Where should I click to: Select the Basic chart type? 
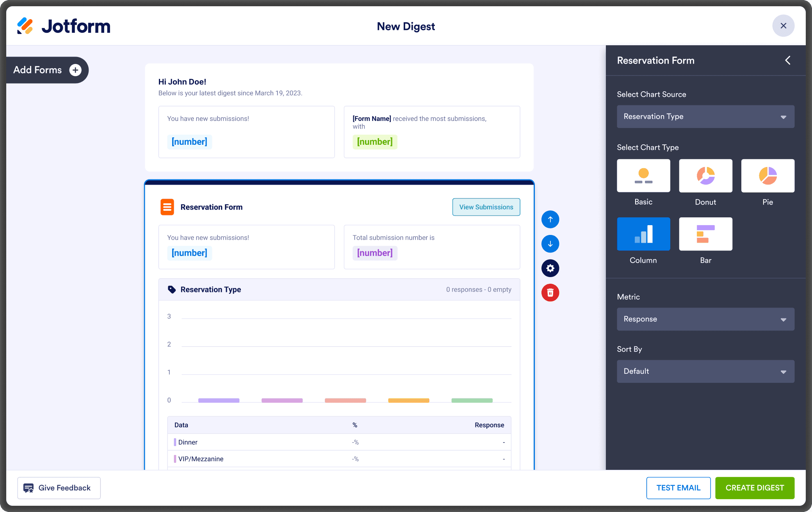coord(643,176)
